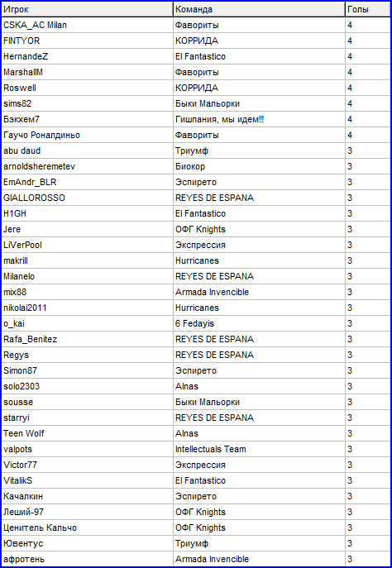
Task: Click the 6 Fedayis team cell
Action: pos(260,323)
